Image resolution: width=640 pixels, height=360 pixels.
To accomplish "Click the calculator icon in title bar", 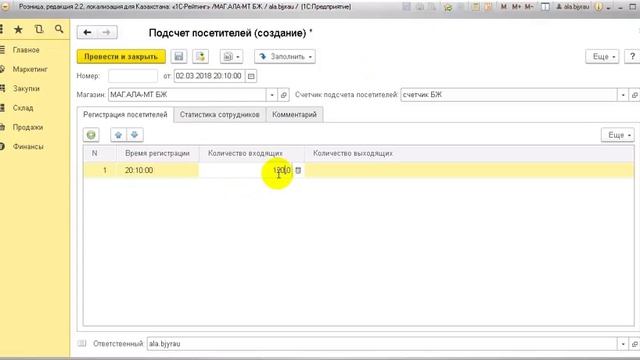I will (476, 7).
